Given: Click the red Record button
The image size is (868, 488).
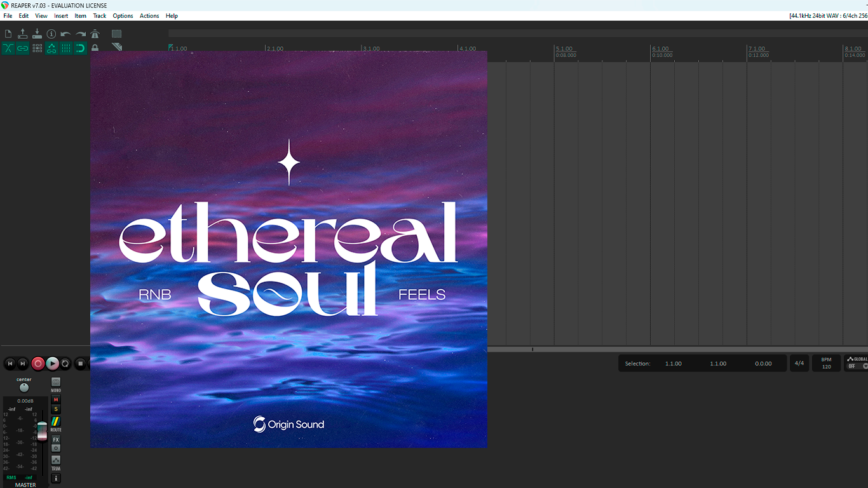Looking at the screenshot, I should pyautogui.click(x=38, y=363).
